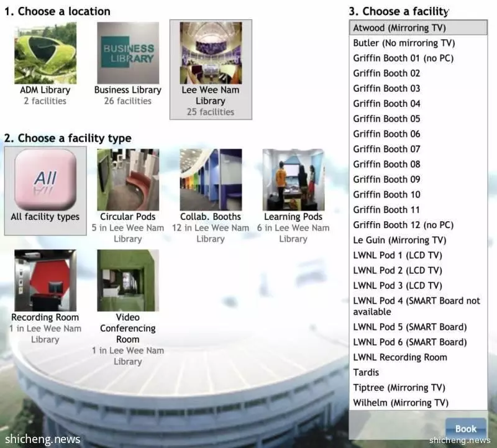Pick LWNL Pod 1 (LCD TV)
Viewport: 497px width, 448px height.
418,255
